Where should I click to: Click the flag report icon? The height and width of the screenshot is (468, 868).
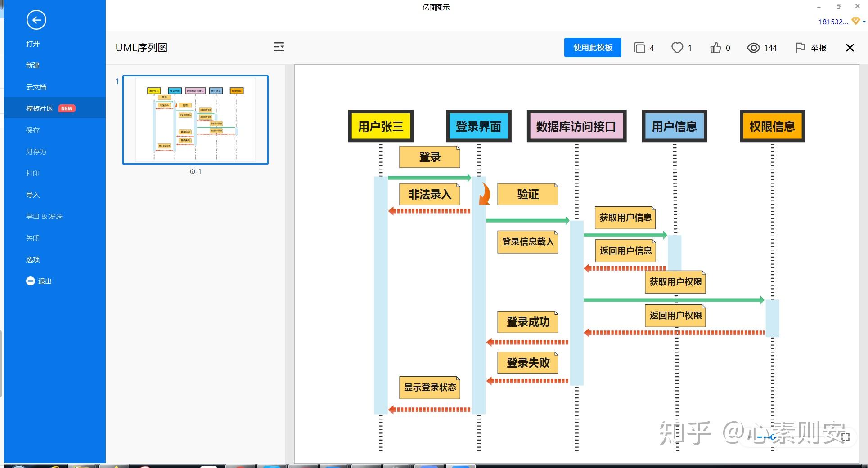[800, 48]
